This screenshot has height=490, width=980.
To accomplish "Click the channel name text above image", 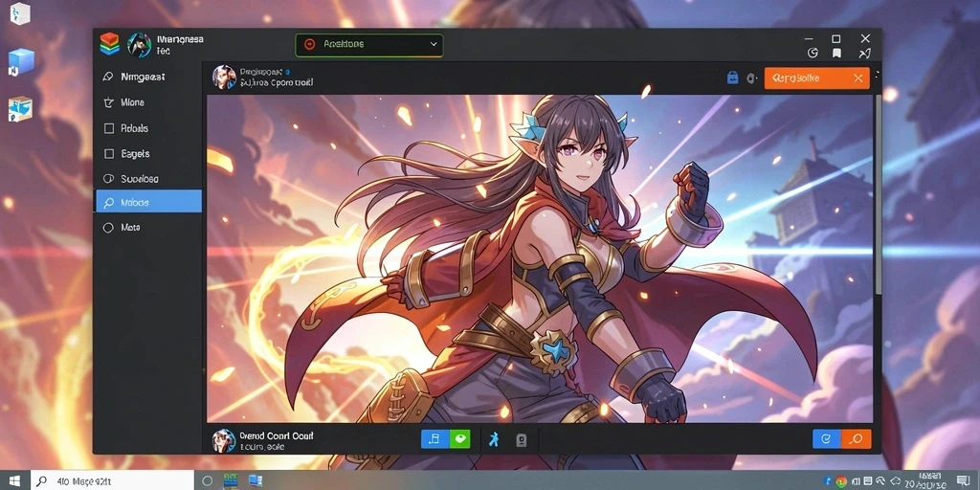I will point(260,72).
